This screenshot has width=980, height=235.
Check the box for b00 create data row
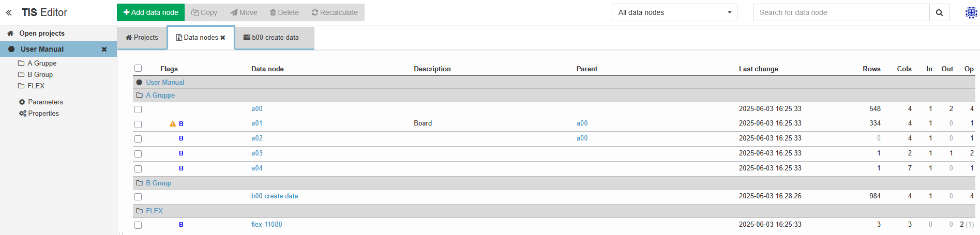click(x=138, y=197)
